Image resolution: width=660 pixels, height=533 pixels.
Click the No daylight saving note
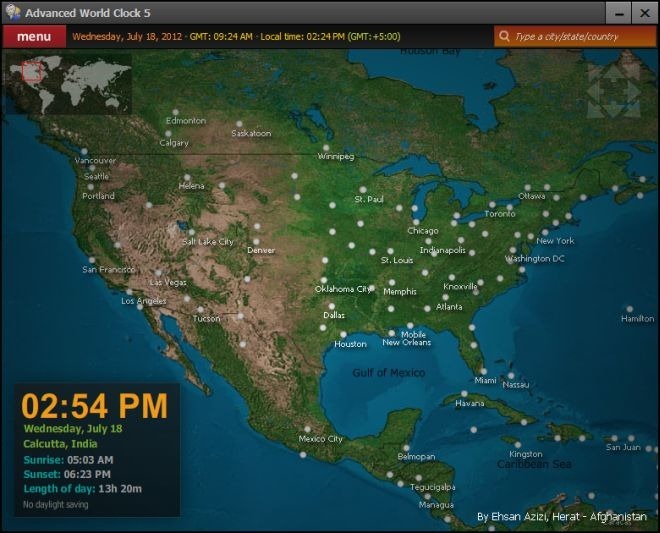(56, 504)
